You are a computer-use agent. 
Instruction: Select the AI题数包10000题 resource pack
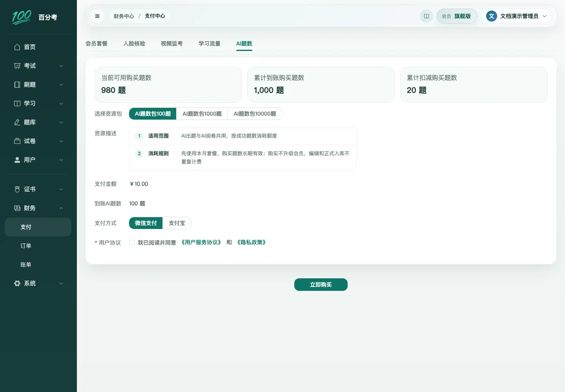point(255,114)
